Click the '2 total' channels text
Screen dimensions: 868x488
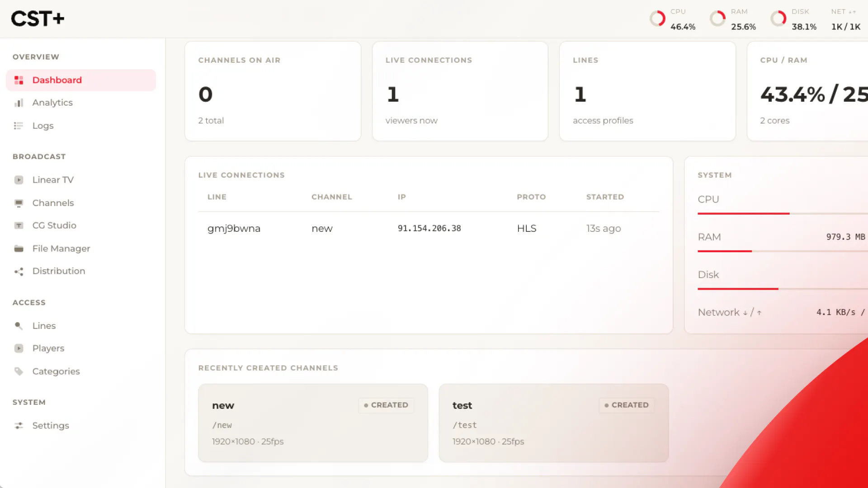[x=211, y=121]
